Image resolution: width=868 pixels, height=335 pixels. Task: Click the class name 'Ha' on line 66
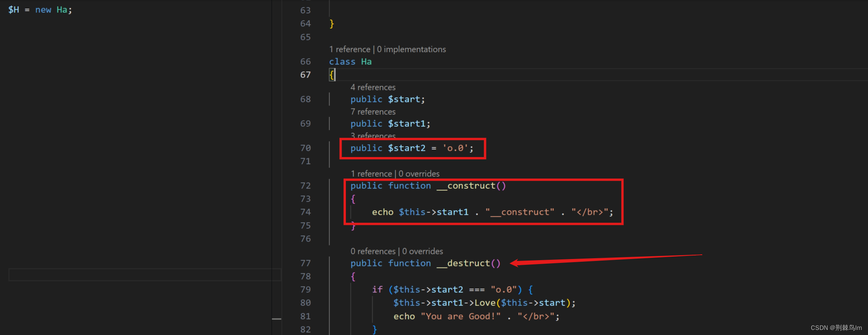pyautogui.click(x=366, y=62)
